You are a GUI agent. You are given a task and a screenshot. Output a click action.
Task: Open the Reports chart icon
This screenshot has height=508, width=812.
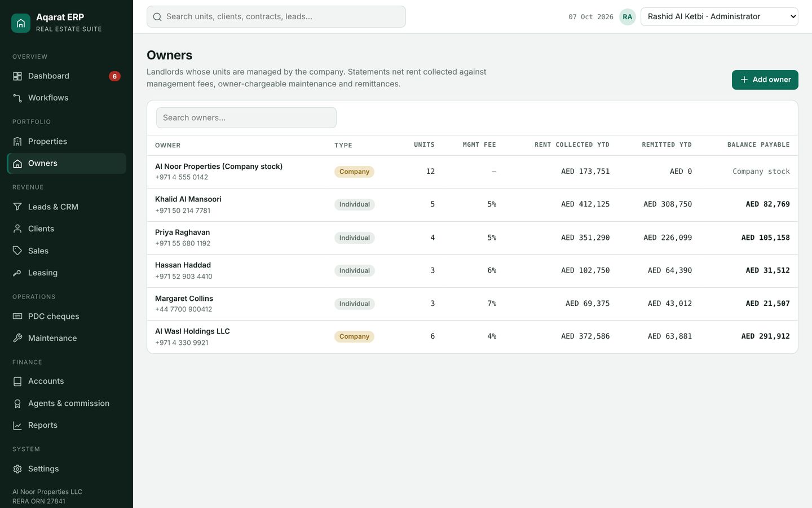tap(17, 426)
